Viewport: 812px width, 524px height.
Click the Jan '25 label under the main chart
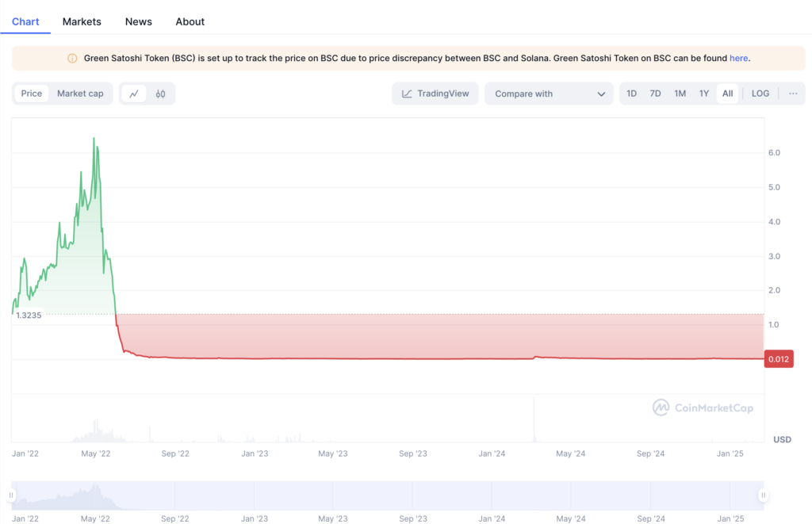pos(730,453)
